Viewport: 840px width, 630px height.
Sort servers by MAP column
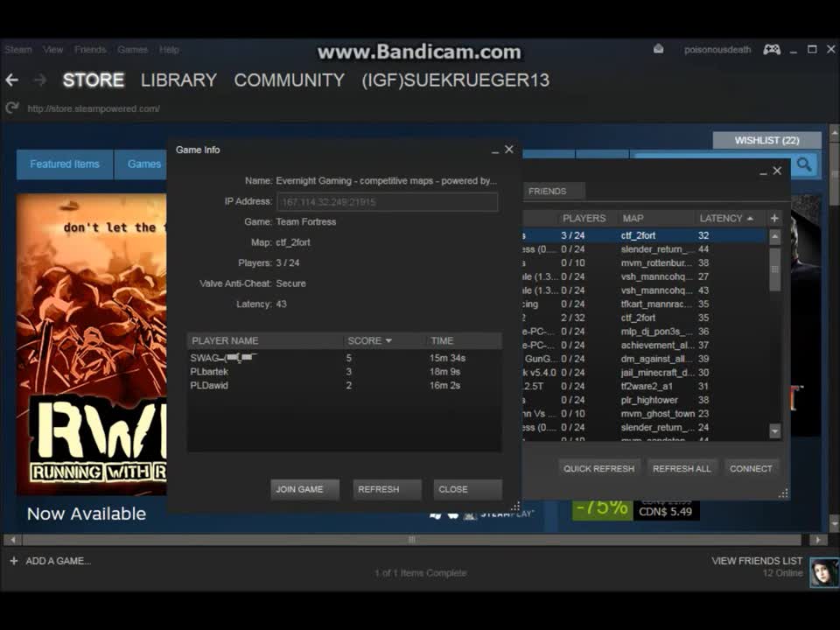656,218
